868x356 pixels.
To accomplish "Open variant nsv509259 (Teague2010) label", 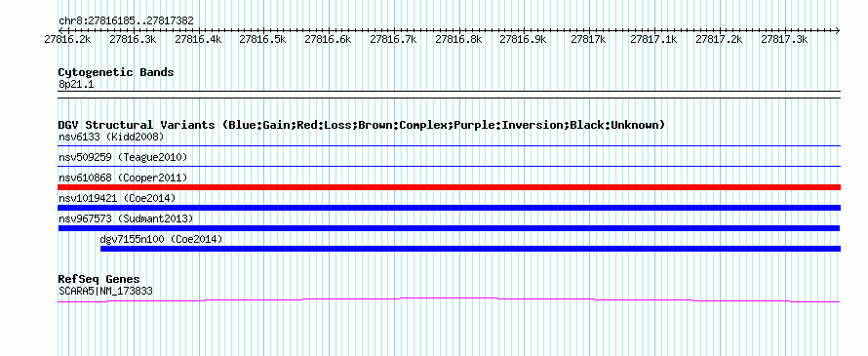I will [x=123, y=157].
